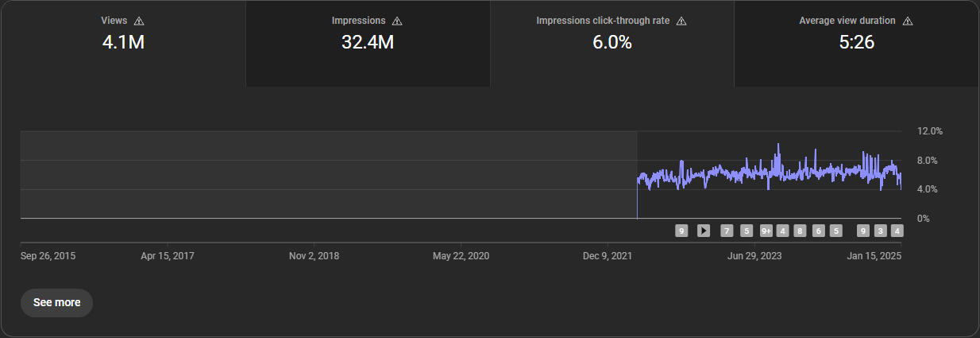Select the play-icon video marker under the chart
980x338 pixels.
click(x=704, y=231)
